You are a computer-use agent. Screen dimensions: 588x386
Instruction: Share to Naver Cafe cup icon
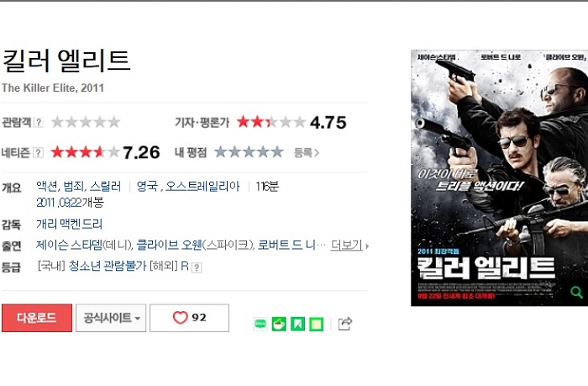pos(279,324)
